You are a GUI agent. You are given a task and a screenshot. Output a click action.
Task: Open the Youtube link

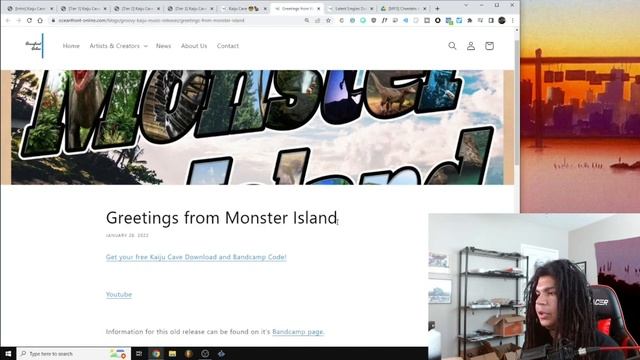[x=119, y=294]
